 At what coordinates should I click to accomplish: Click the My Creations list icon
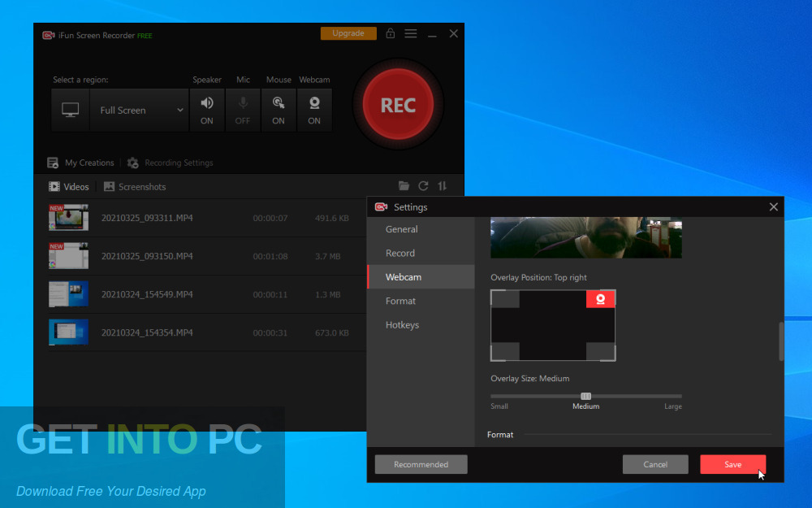point(53,163)
